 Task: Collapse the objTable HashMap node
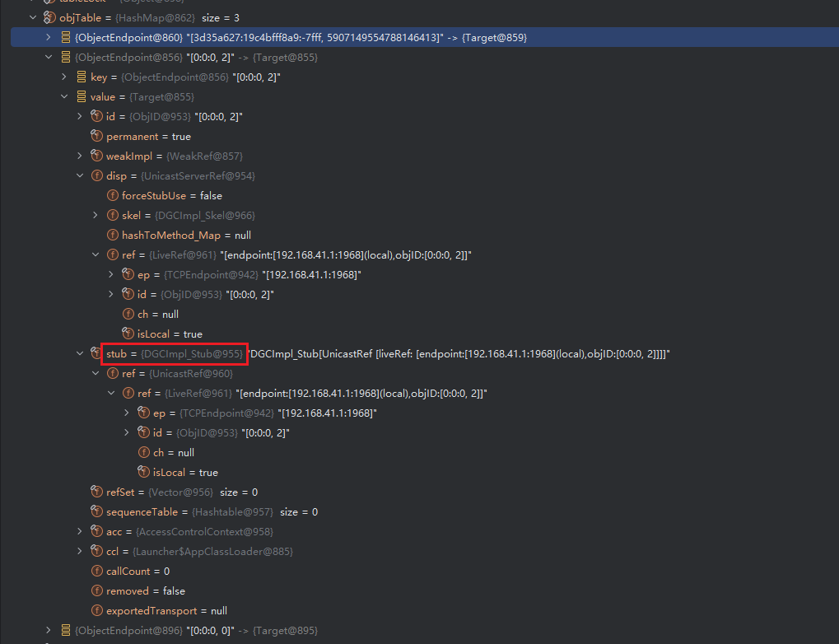point(32,17)
